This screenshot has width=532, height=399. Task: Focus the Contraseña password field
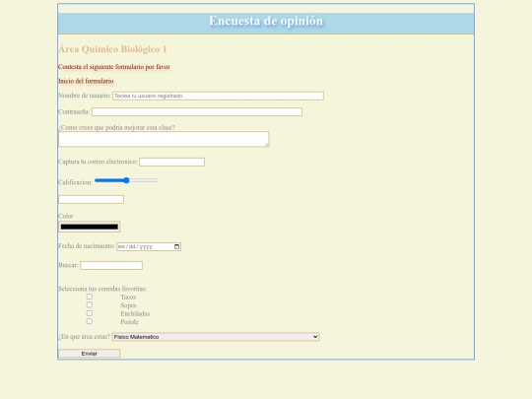[197, 112]
